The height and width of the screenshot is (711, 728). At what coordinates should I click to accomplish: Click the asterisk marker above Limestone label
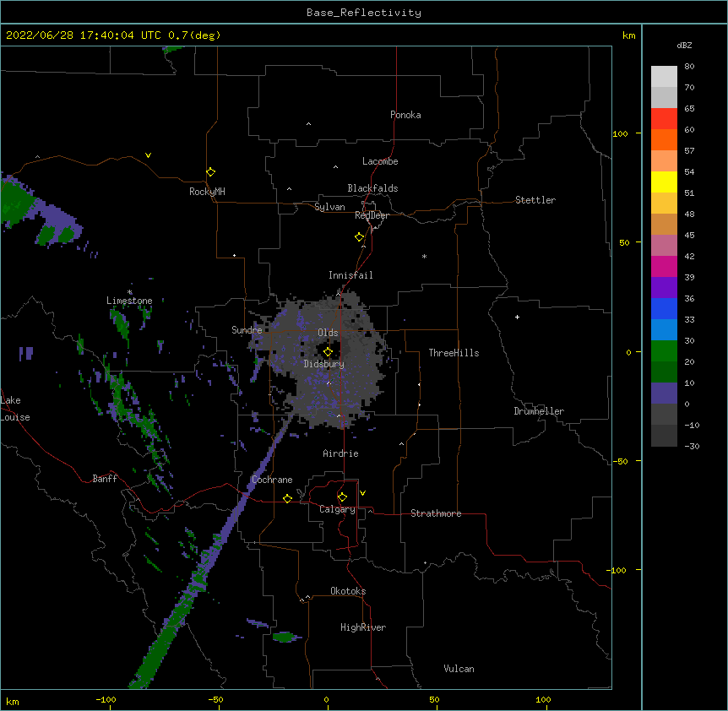(x=130, y=292)
